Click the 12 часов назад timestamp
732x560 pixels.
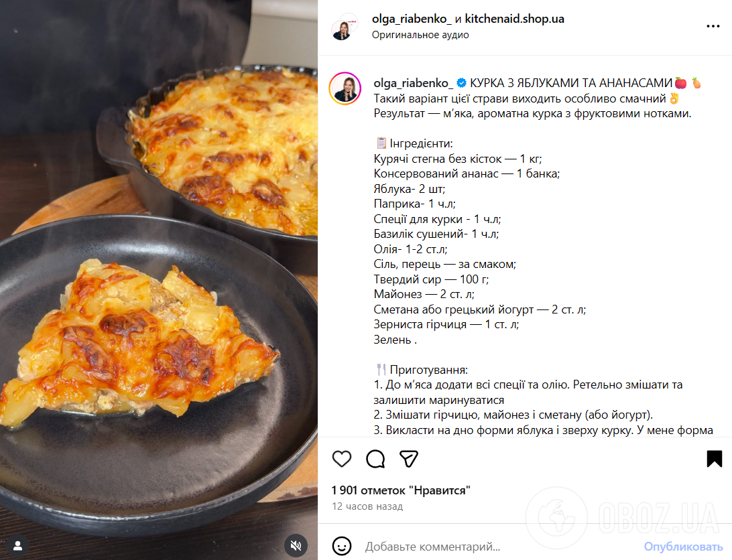[367, 506]
